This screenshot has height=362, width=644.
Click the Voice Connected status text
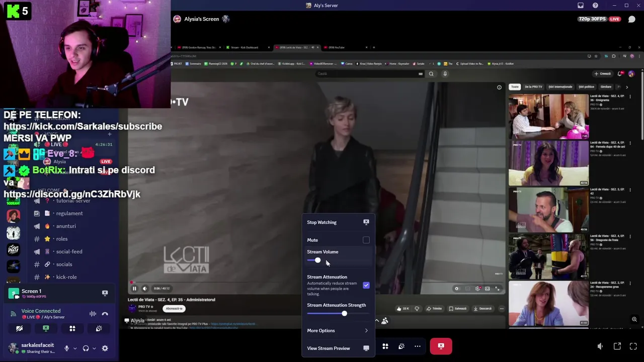coord(41,311)
